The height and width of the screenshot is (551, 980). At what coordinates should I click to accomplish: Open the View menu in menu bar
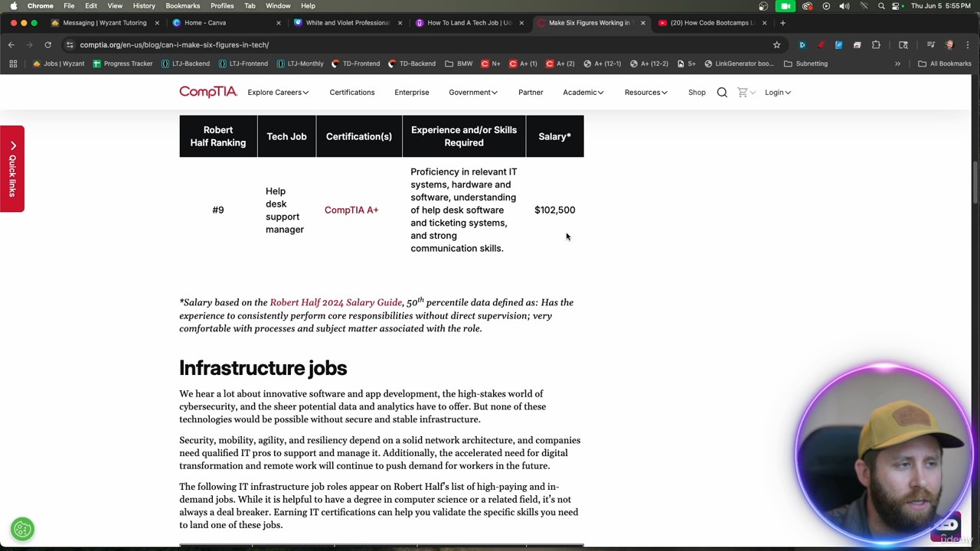pos(115,6)
